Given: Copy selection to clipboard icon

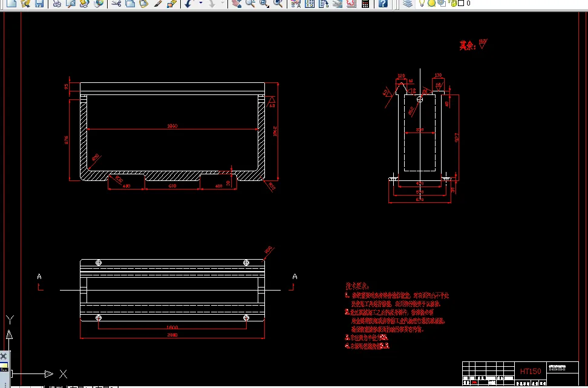Looking at the screenshot, I should pyautogui.click(x=130, y=4).
